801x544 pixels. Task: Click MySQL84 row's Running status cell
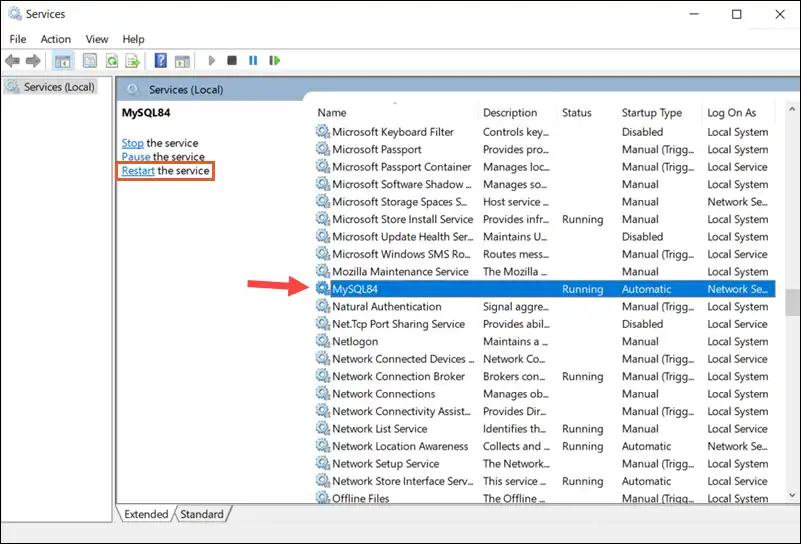[x=582, y=289]
